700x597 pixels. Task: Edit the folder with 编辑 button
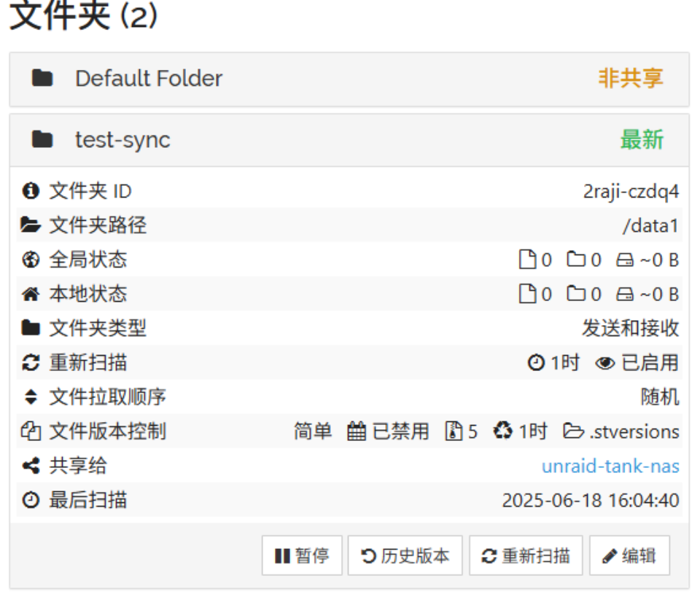pyautogui.click(x=629, y=556)
